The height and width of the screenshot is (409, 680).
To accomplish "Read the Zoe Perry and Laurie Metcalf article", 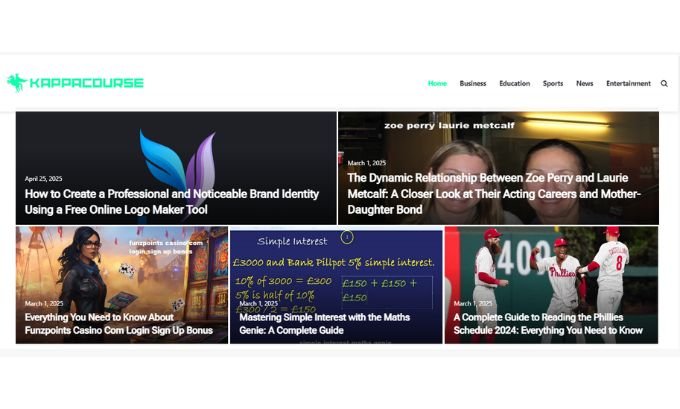I will tap(494, 194).
